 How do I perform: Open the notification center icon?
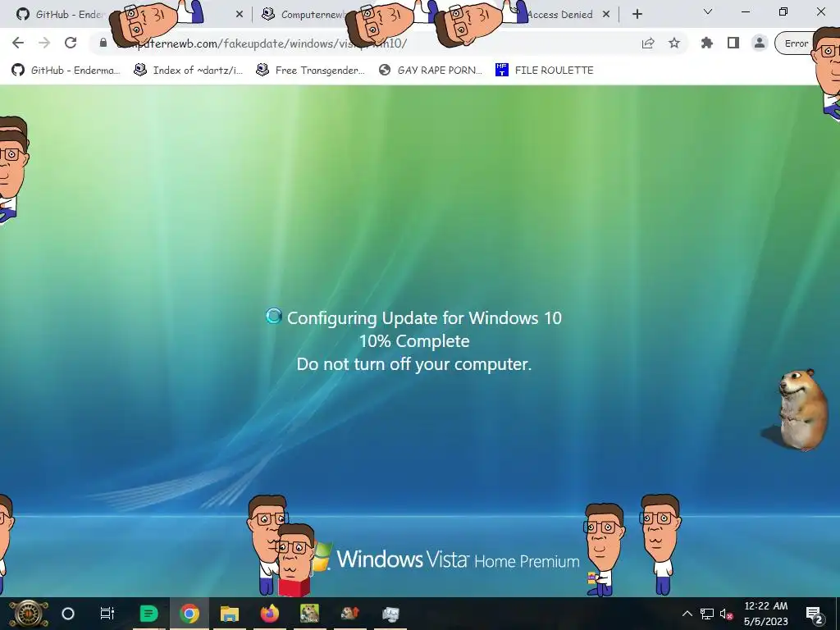[814, 614]
